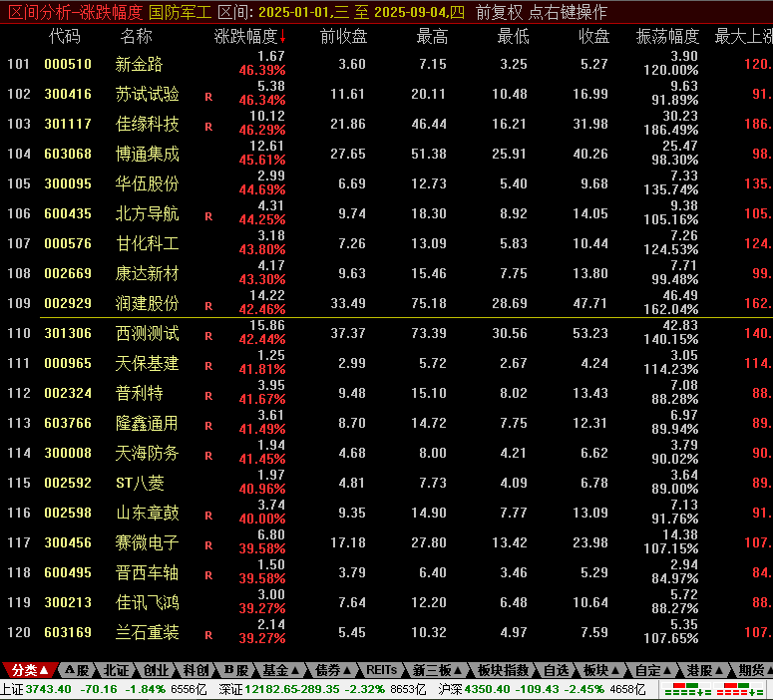The height and width of the screenshot is (700, 773).
Task: Click the R marker of 天保基建
Action: [208, 366]
